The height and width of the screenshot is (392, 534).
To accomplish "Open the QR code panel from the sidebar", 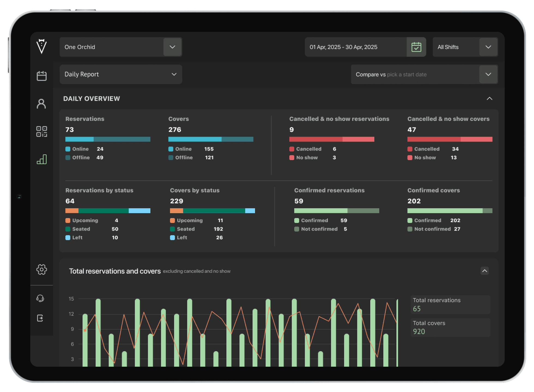I will (41, 131).
